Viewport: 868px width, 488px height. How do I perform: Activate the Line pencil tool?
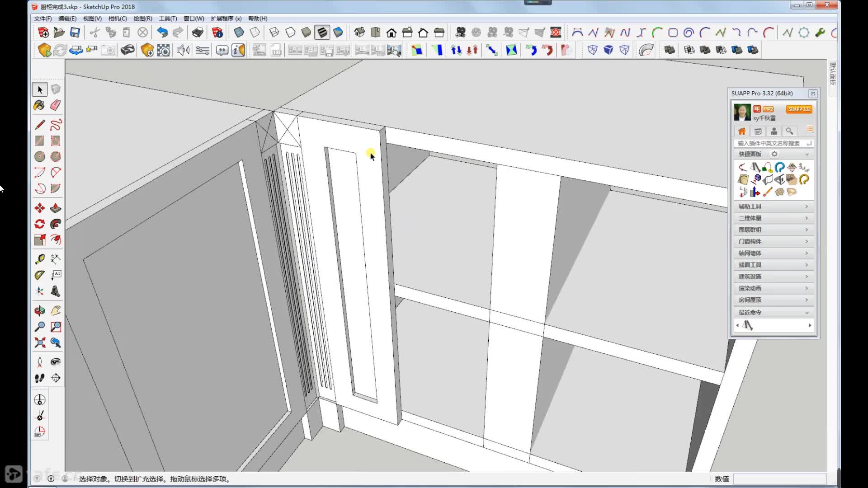[x=40, y=125]
